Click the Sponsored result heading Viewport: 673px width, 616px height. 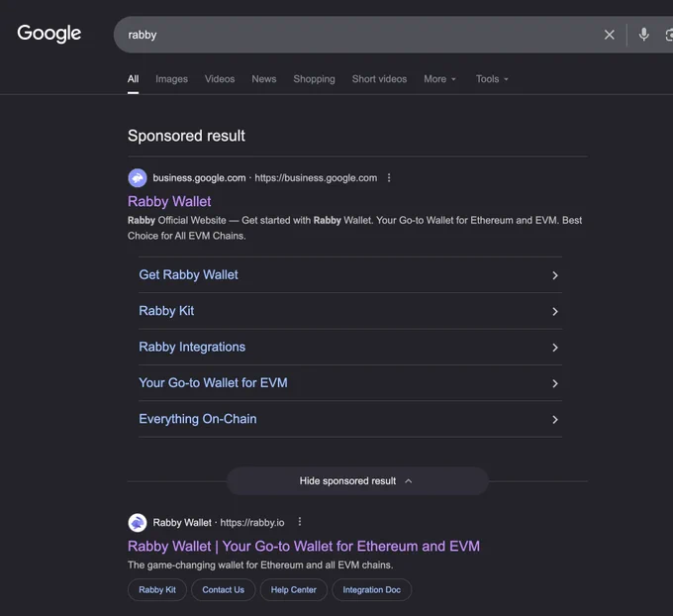point(186,136)
